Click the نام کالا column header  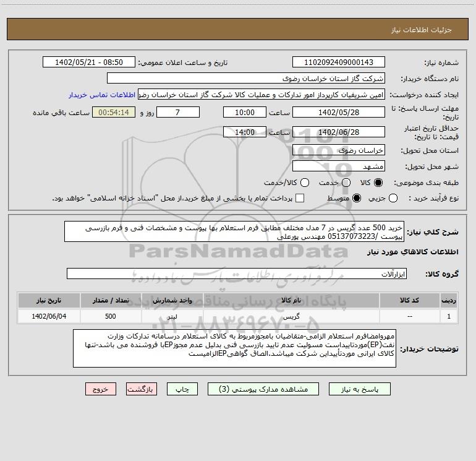[x=291, y=300]
